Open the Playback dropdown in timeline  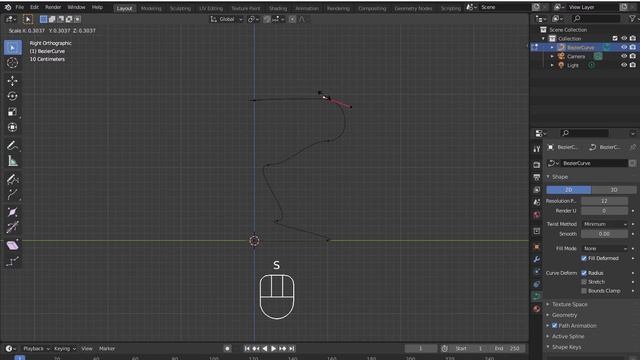(36, 349)
